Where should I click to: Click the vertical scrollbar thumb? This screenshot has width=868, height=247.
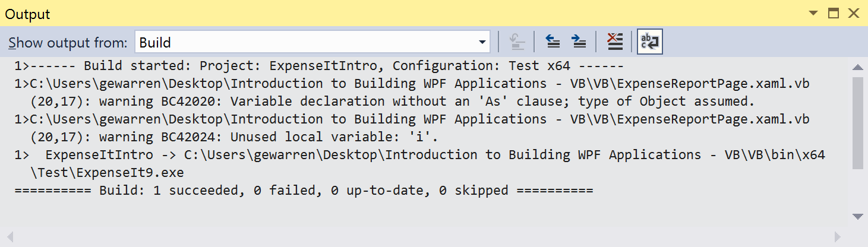coord(857,122)
